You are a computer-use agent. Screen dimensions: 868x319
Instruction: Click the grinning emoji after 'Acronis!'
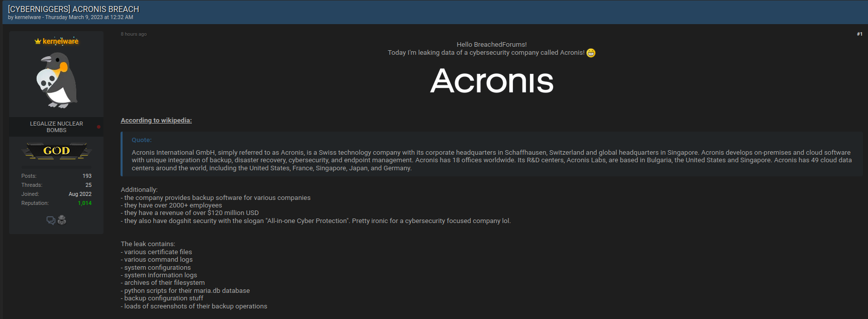coord(591,53)
